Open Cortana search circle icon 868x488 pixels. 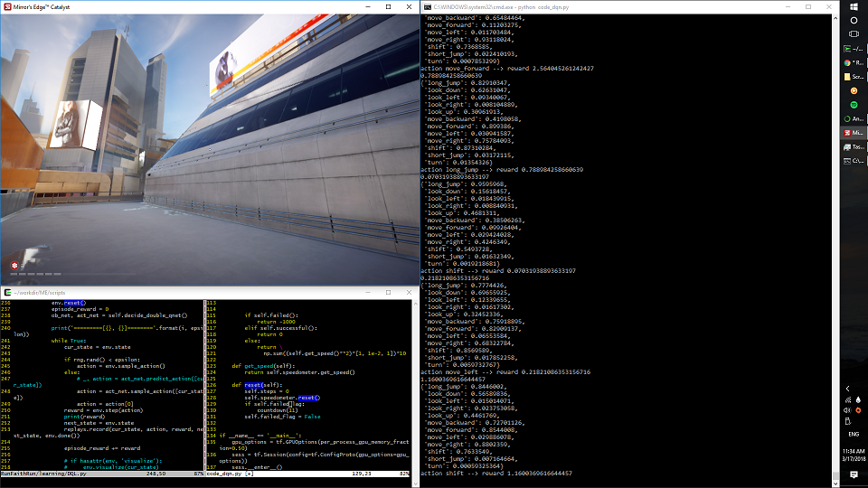[854, 21]
